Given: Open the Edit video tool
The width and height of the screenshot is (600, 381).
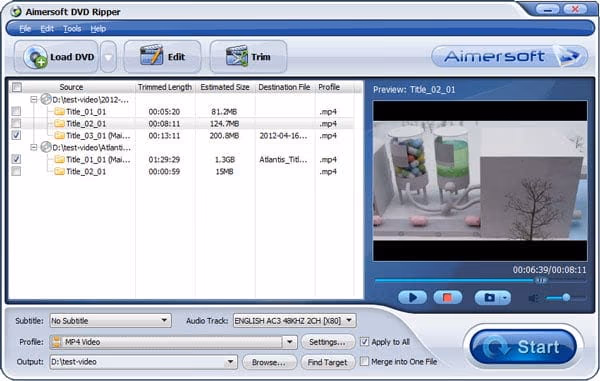Looking at the screenshot, I should point(162,57).
